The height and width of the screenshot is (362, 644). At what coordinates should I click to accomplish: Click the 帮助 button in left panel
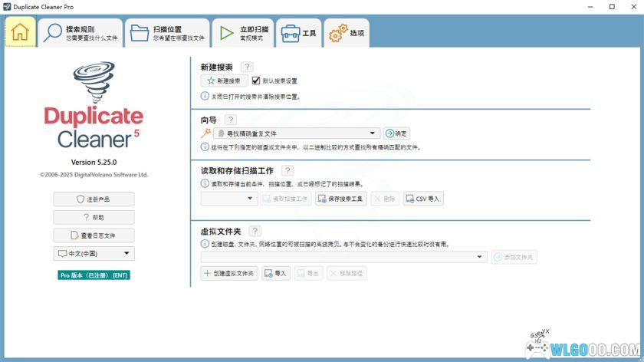[x=94, y=217]
